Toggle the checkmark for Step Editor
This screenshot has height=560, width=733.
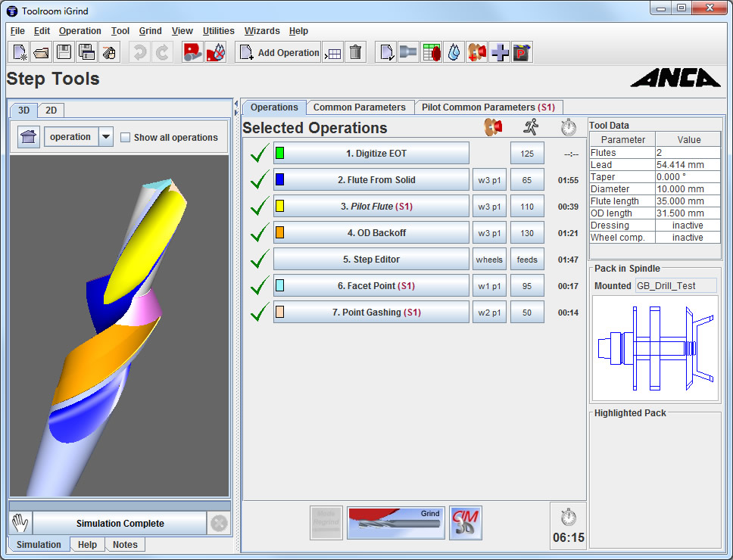click(x=260, y=260)
